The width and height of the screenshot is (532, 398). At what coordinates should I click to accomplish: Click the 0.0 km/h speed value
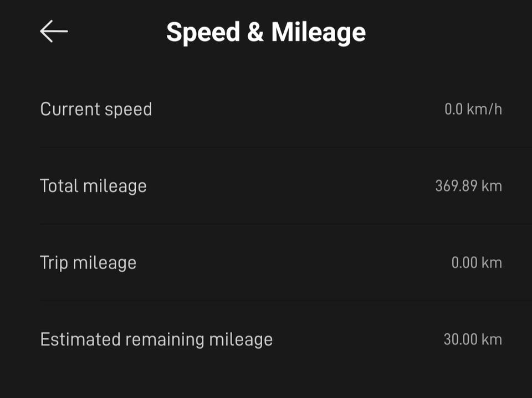coord(473,109)
